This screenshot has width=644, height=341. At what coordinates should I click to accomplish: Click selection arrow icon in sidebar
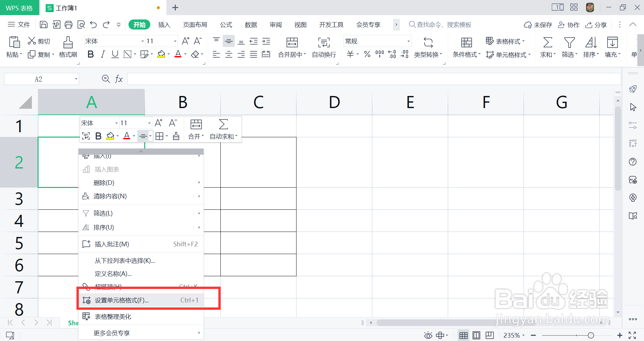point(633,107)
